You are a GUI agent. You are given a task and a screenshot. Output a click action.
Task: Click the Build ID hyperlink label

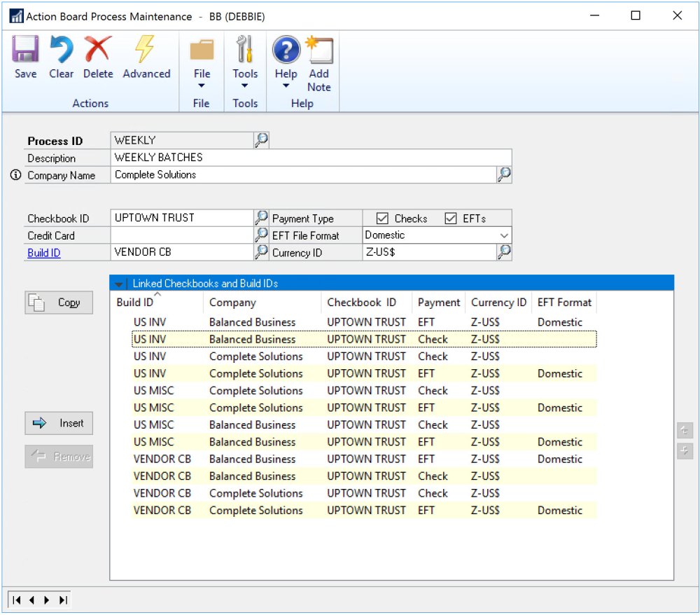coord(44,253)
